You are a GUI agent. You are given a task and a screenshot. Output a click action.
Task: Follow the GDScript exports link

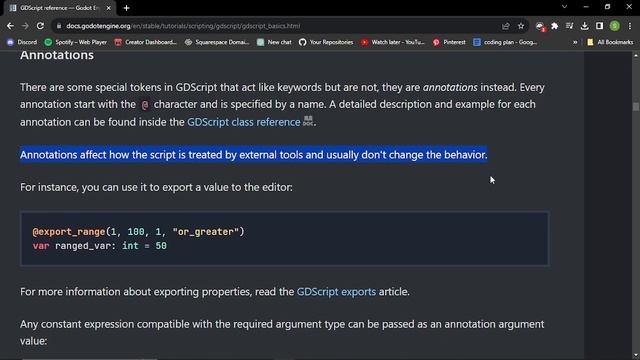[x=336, y=292]
